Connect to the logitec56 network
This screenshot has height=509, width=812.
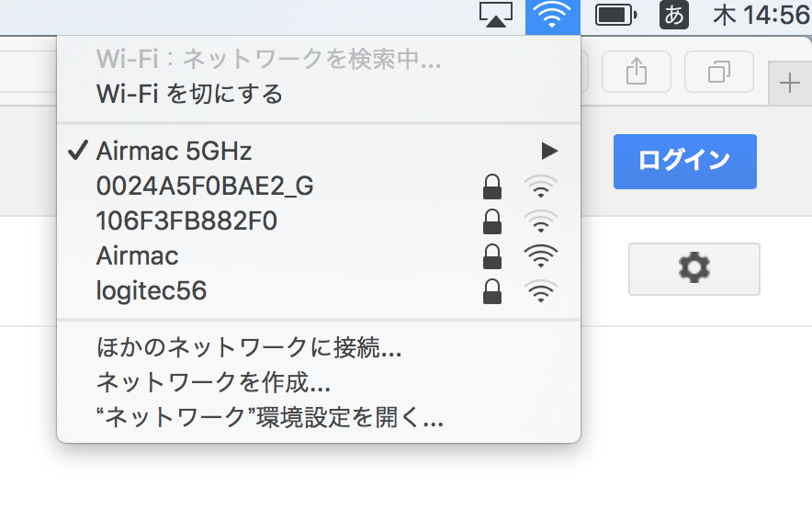pyautogui.click(x=319, y=291)
